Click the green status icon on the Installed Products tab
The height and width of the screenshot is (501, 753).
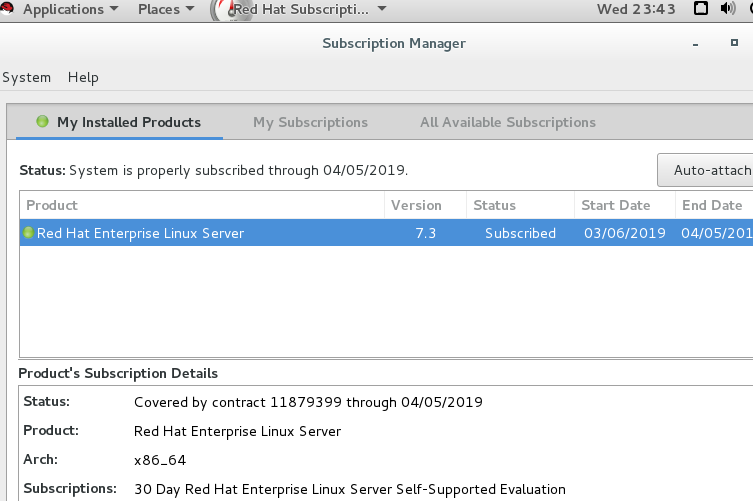pos(42,121)
